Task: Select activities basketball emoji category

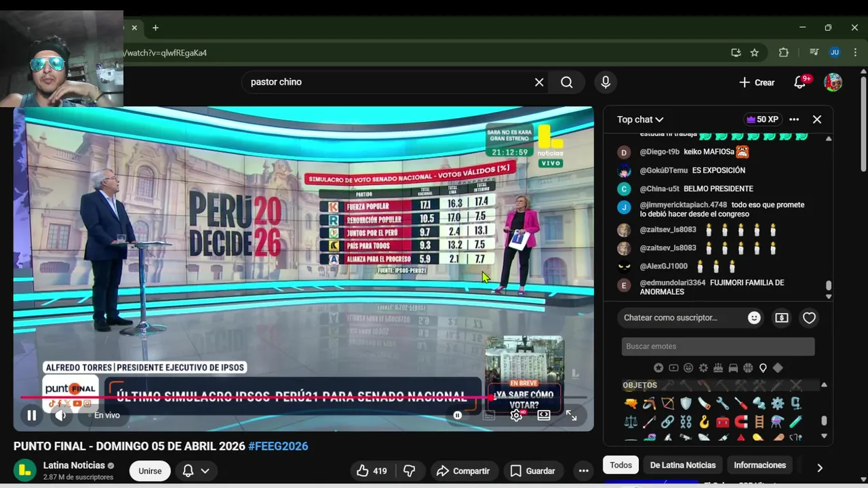Action: [x=748, y=368]
